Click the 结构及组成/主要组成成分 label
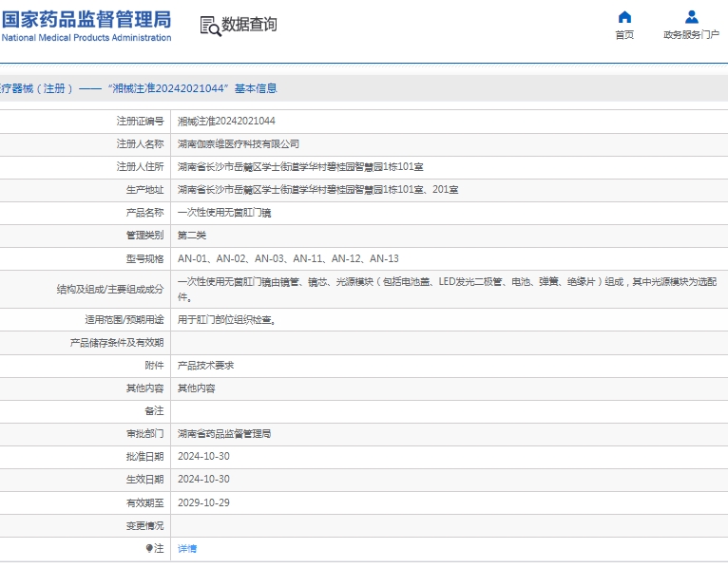Viewport: 728px width, 568px height. (x=110, y=289)
